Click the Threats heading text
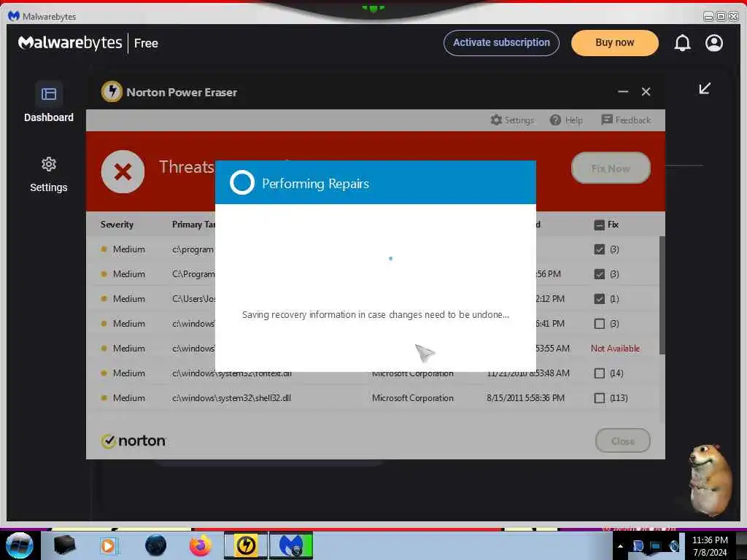 click(187, 167)
